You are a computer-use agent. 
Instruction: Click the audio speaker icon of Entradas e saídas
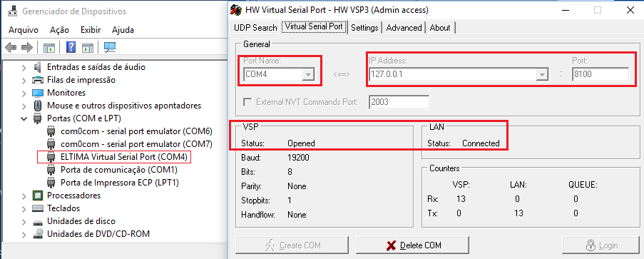(37, 66)
